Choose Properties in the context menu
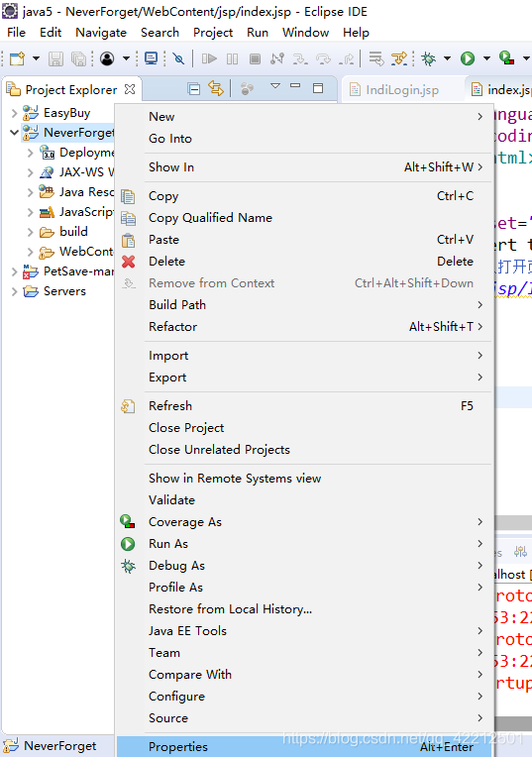Screen dimensions: 532x757 (305, 746)
